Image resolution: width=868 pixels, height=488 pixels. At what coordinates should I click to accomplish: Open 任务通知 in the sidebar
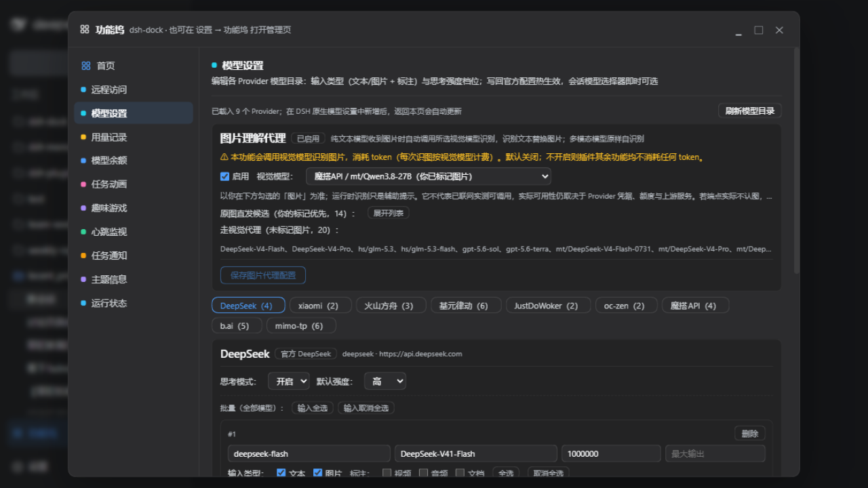[x=134, y=256]
